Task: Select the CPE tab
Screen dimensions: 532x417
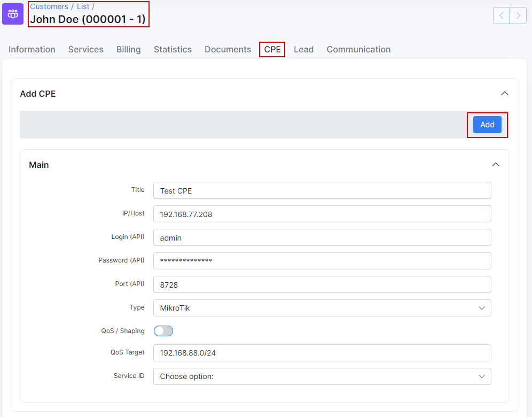Action: coord(272,50)
